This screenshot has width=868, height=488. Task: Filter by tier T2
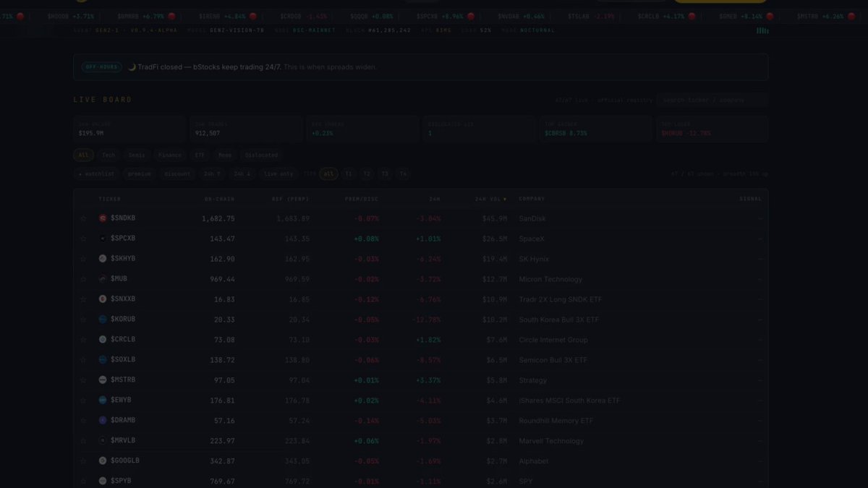(x=367, y=174)
